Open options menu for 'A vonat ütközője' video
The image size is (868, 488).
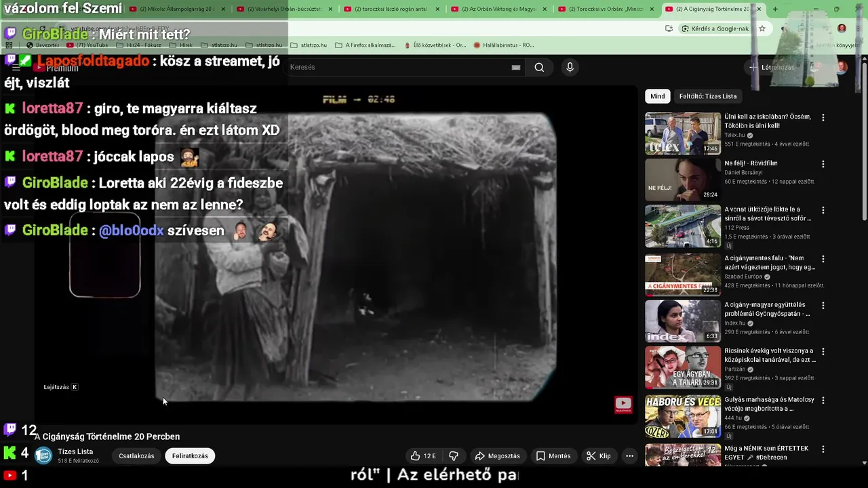(823, 211)
